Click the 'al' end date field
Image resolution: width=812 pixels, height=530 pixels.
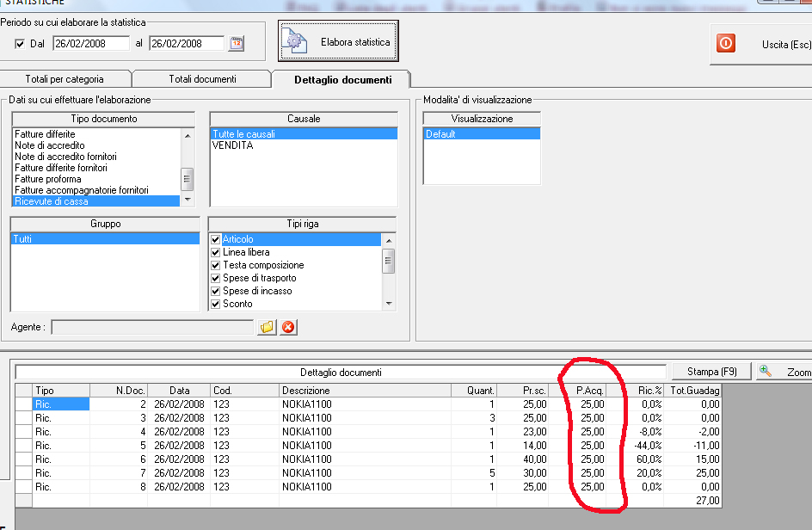pos(187,44)
